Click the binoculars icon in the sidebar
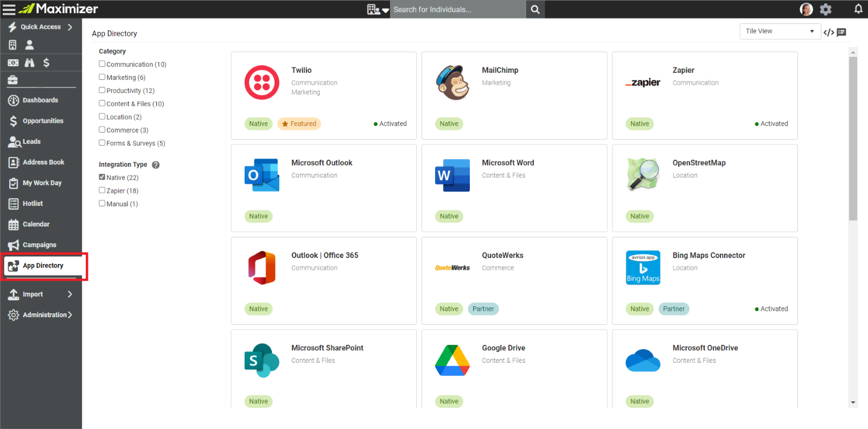Screen dimensions: 868x429 [x=29, y=62]
